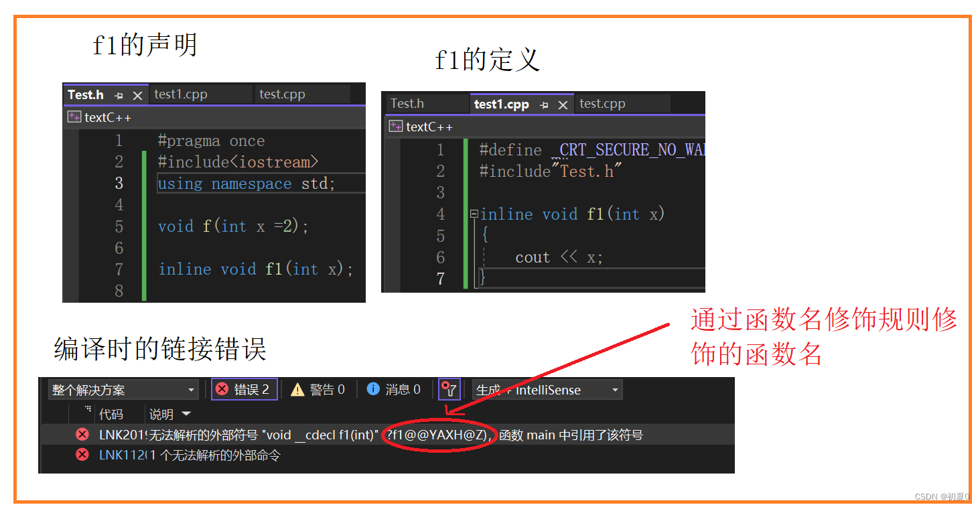Sort by the 说明 column header
Viewport: 980px width, 507px height.
(x=161, y=415)
